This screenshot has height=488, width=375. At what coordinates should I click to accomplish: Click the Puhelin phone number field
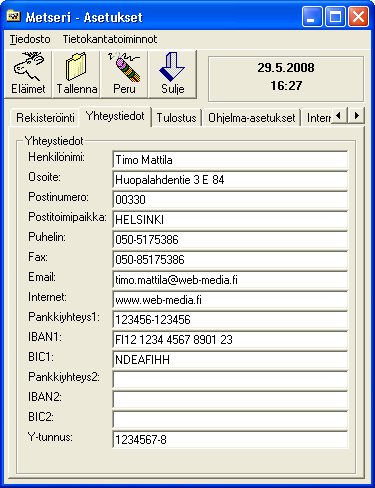pos(230,240)
